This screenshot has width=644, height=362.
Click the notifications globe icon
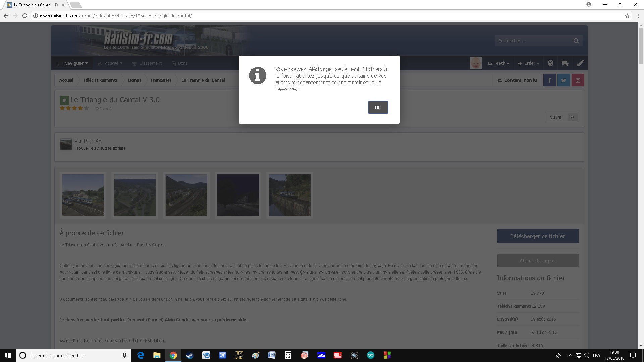pos(550,63)
